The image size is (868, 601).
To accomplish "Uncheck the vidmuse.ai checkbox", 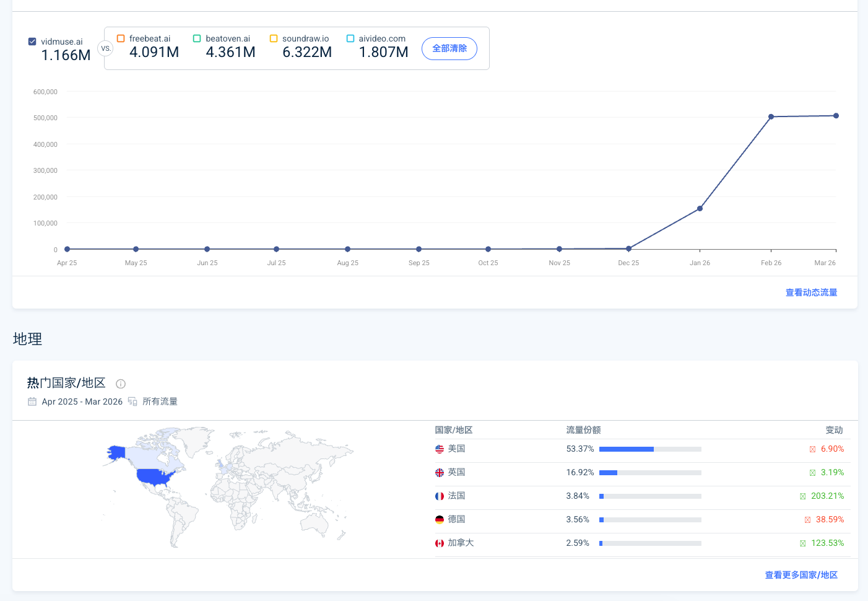I will 32,42.
